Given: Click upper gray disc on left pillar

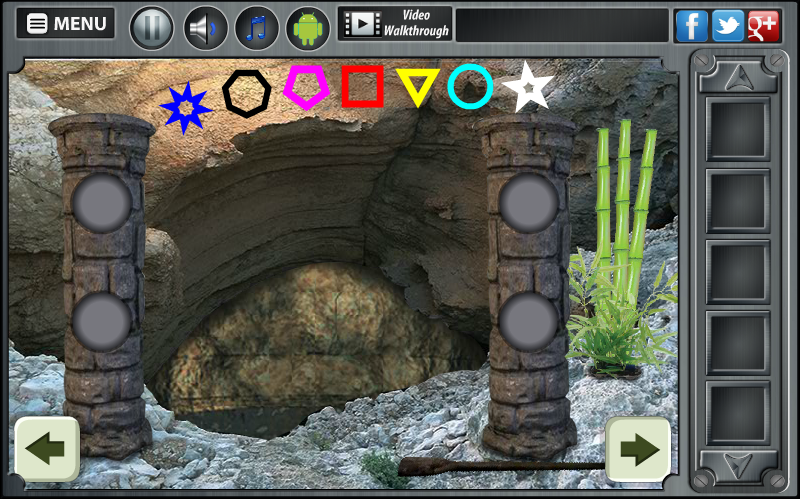Looking at the screenshot, I should pos(102,203).
